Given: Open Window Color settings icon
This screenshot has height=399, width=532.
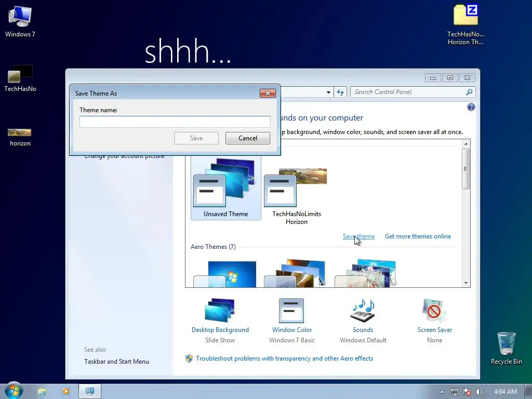Looking at the screenshot, I should 291,310.
